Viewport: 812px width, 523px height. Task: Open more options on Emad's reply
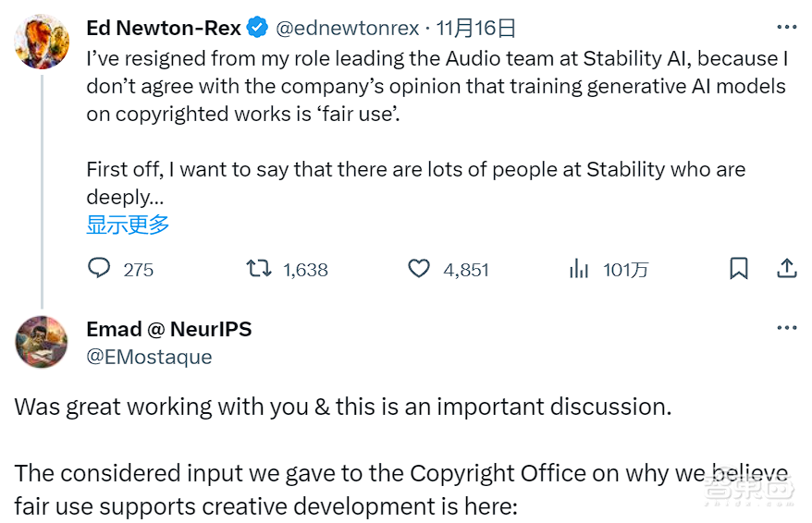coord(787,328)
